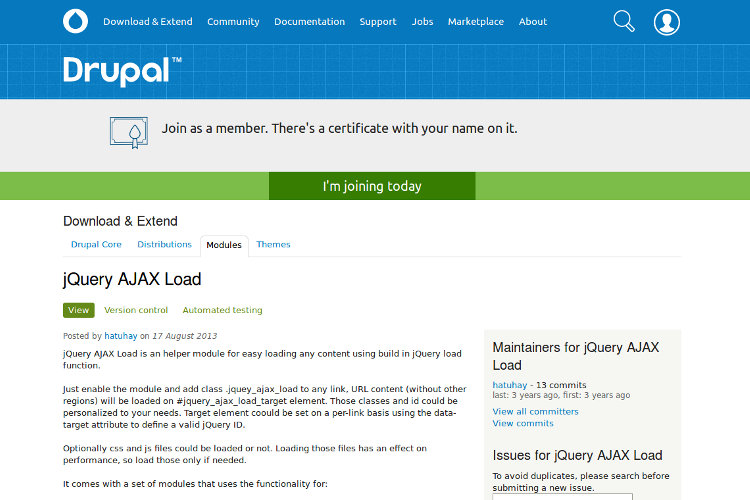The width and height of the screenshot is (750, 500).
Task: Click "last: 3 years ago, first: 3 years ago"
Action: [561, 395]
